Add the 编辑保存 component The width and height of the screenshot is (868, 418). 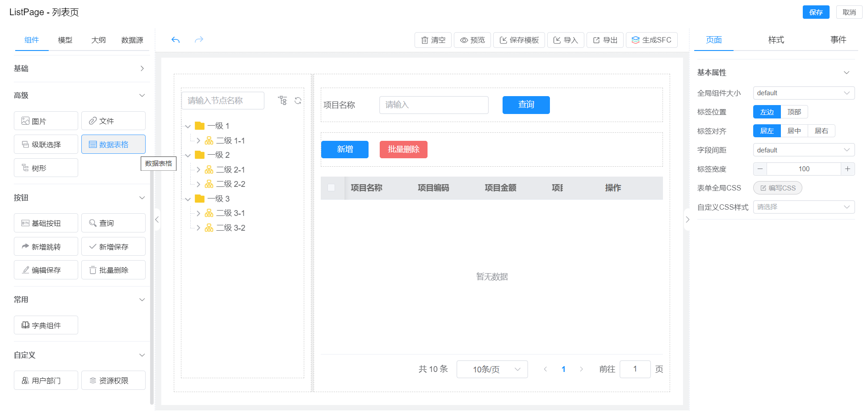click(46, 270)
